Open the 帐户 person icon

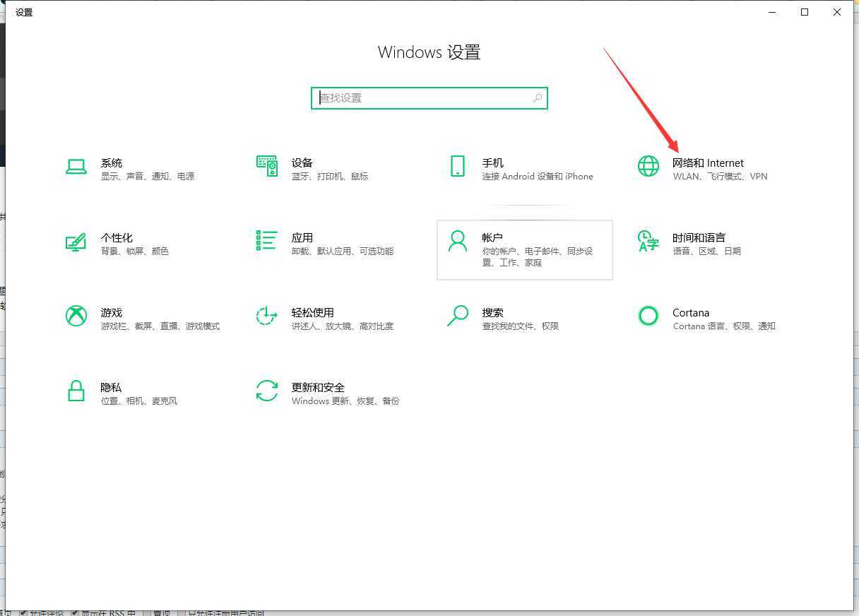[x=458, y=241]
